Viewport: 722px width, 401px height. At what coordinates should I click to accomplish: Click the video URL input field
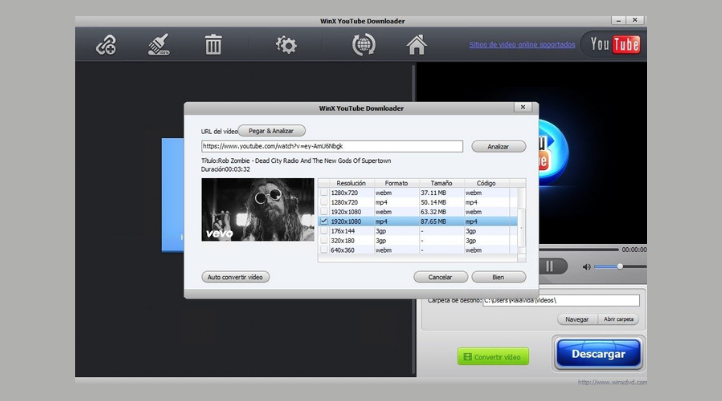click(332, 146)
